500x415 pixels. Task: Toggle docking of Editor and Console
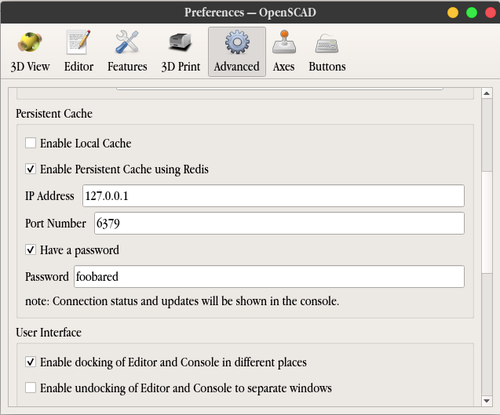30,362
